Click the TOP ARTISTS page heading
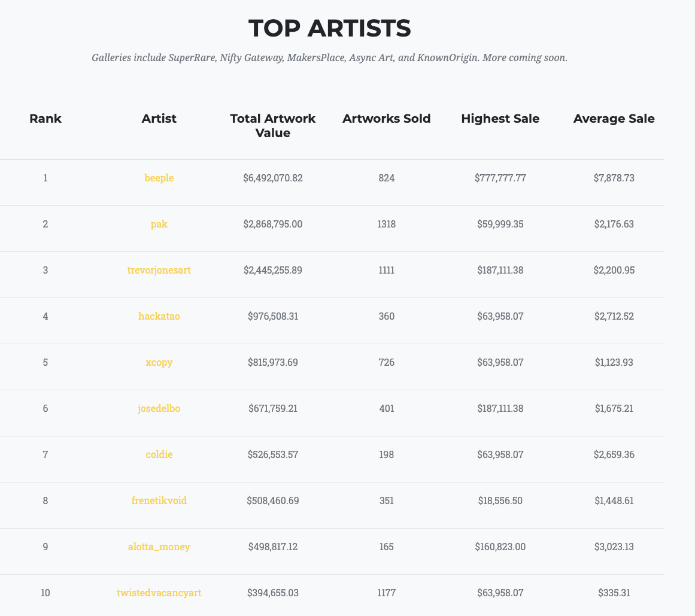 [329, 28]
